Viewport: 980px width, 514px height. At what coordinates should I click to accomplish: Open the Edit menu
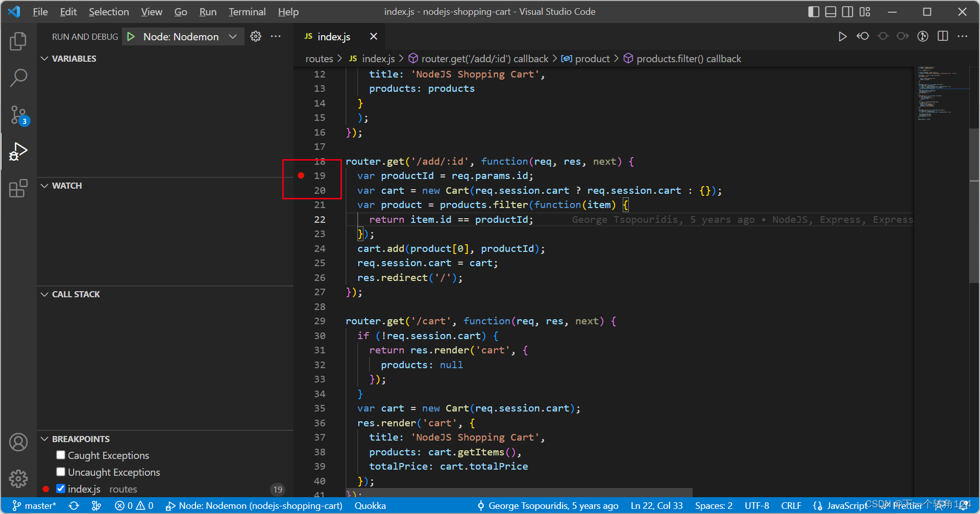[x=68, y=12]
